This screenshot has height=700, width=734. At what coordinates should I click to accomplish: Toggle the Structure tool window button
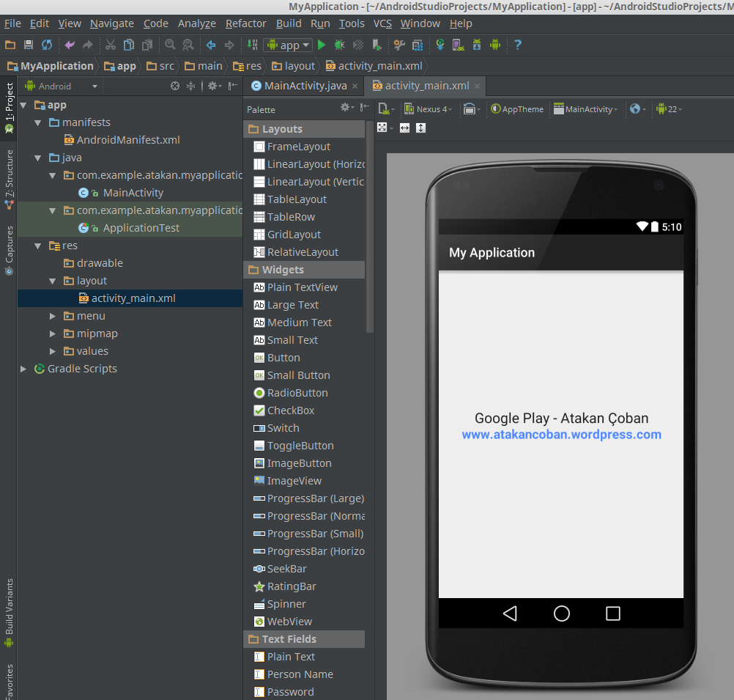pos(9,180)
